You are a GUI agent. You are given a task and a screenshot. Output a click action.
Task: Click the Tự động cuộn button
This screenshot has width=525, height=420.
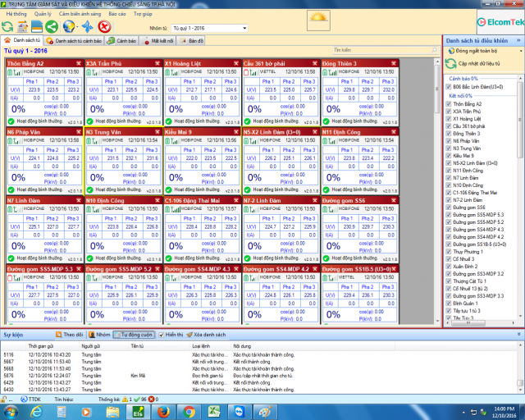134,335
